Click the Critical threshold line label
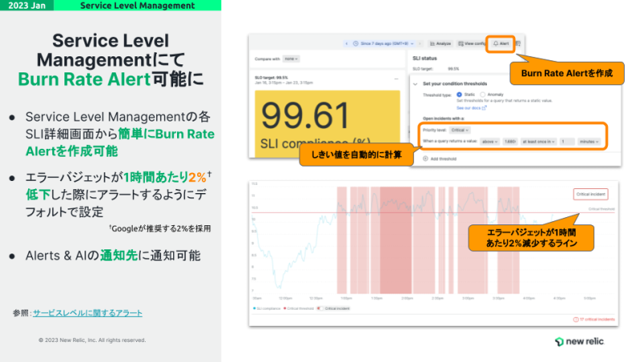Viewport: 644px width, 362px height. [x=601, y=209]
